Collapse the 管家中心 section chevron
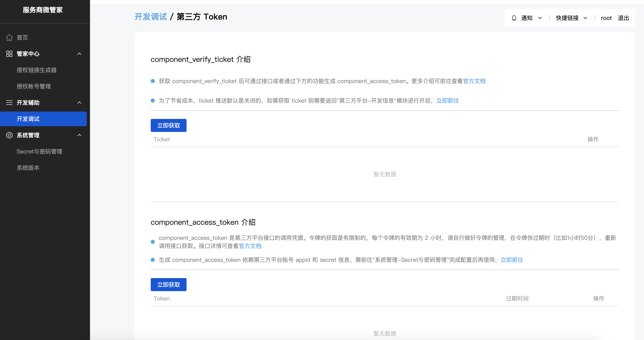Image resolution: width=644 pixels, height=340 pixels. point(79,54)
